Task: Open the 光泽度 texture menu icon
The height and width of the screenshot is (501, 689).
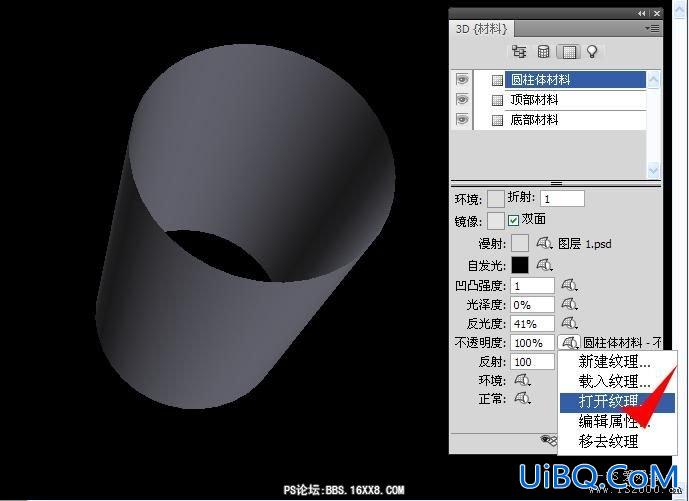Action: point(569,304)
